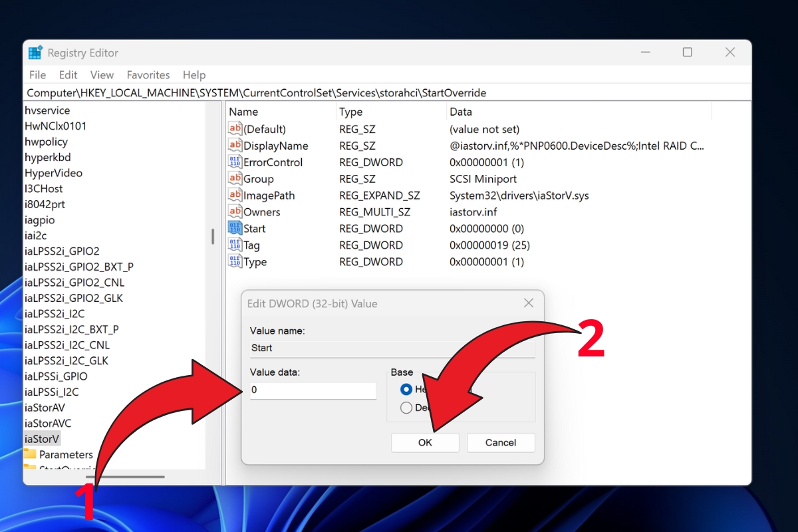
Task: Select the iaStorAVC key in tree
Action: (x=48, y=423)
